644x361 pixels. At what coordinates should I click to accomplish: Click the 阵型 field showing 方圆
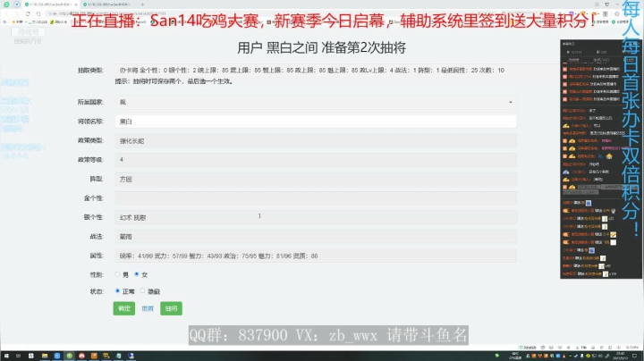coord(316,179)
